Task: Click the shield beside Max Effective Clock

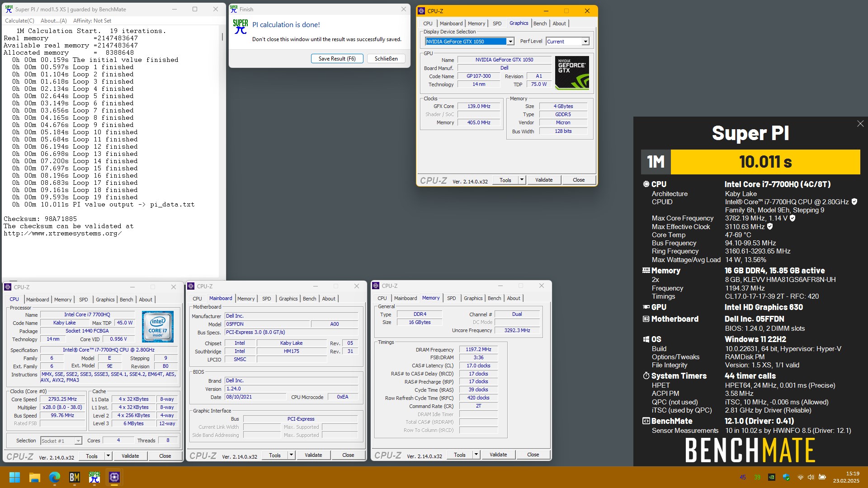Action: pyautogui.click(x=770, y=226)
